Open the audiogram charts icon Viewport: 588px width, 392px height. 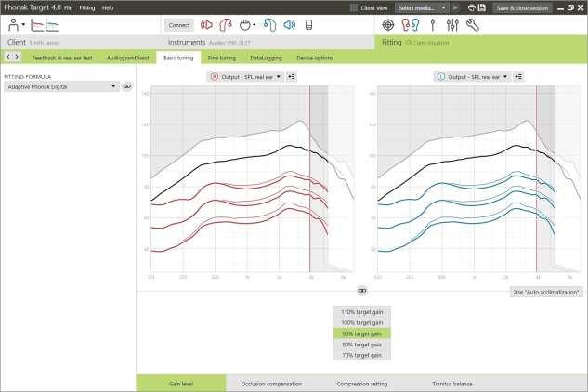45,25
